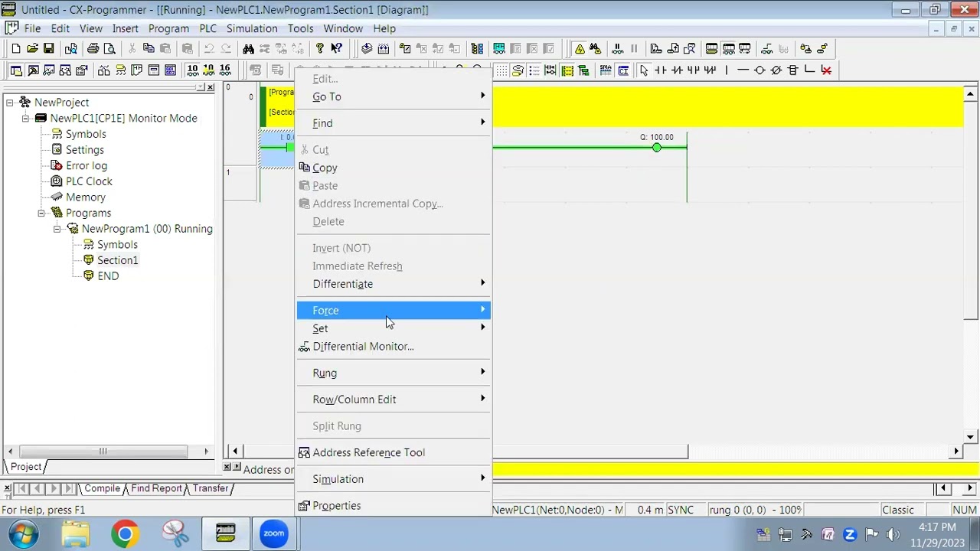Viewport: 980px width, 551px height.
Task: Select the Selection arrow tool
Action: pos(644,70)
